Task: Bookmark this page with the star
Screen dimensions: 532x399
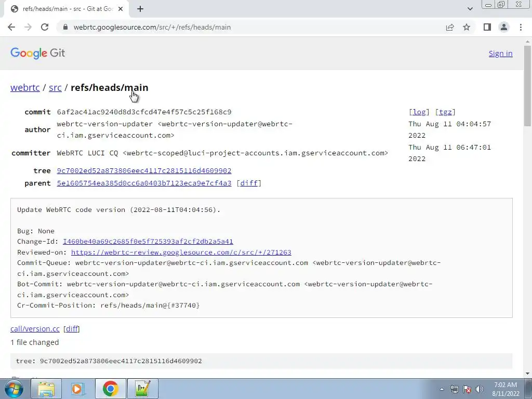Action: point(467,27)
